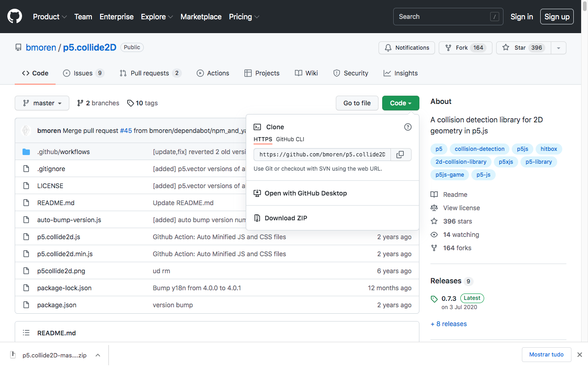Click into the GitHub search field
Screen dimensions: 588x368
(x=448, y=17)
